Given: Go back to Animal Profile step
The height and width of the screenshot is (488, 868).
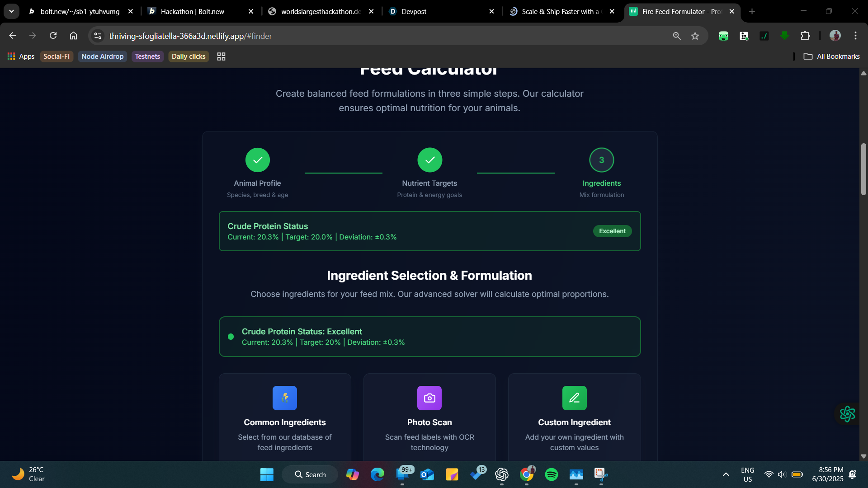Looking at the screenshot, I should 257,160.
